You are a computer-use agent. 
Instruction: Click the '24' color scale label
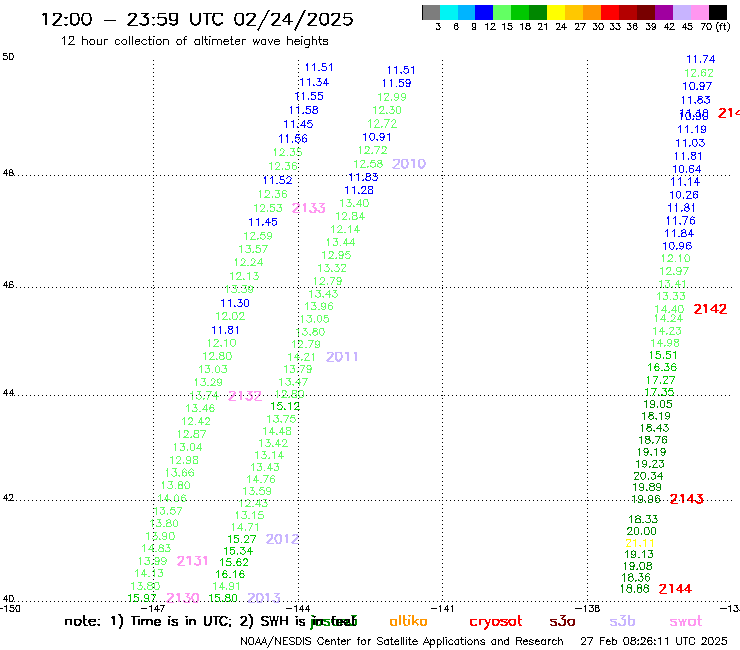point(561,26)
